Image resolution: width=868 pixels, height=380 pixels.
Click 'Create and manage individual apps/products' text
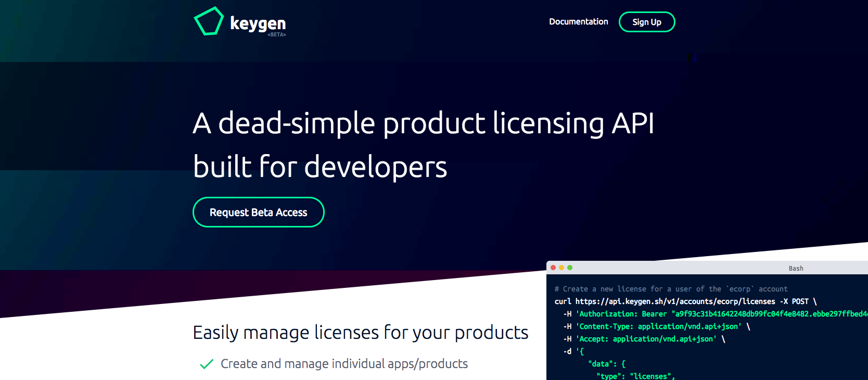(344, 363)
